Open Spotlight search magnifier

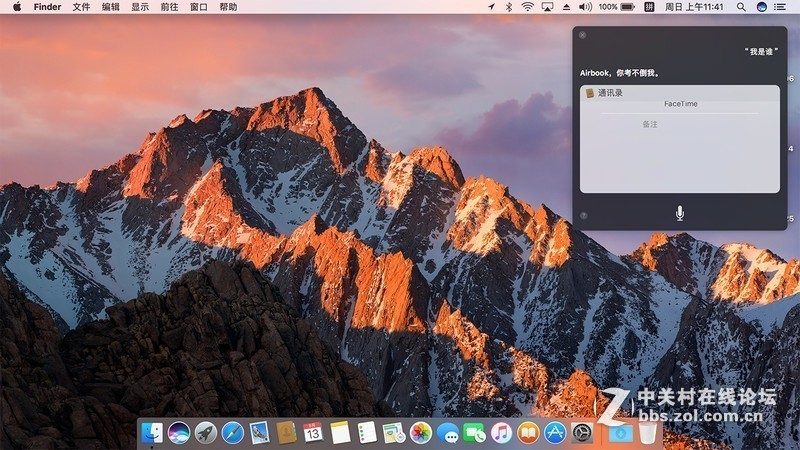coord(741,7)
